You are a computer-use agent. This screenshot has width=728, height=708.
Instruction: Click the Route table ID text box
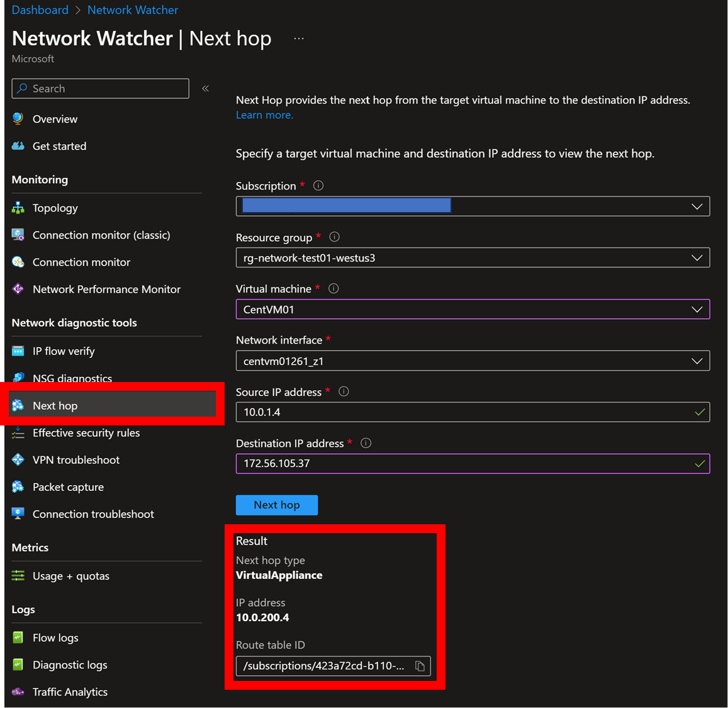tap(333, 666)
